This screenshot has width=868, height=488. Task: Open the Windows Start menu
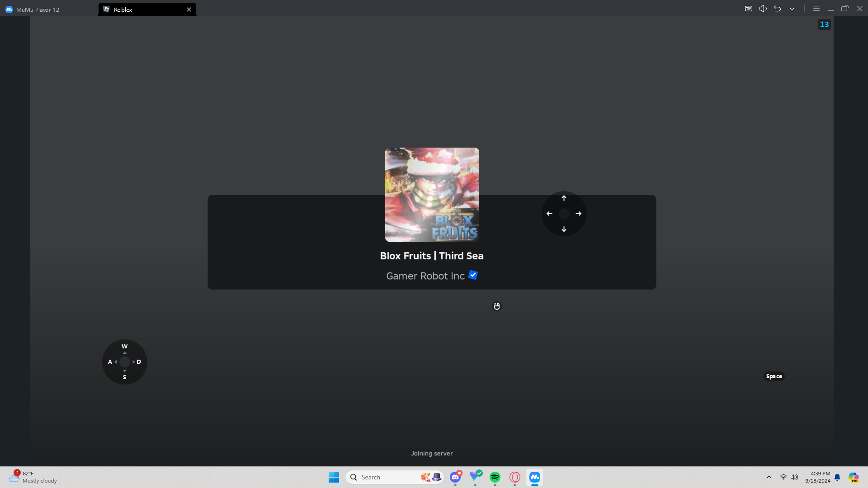click(334, 477)
